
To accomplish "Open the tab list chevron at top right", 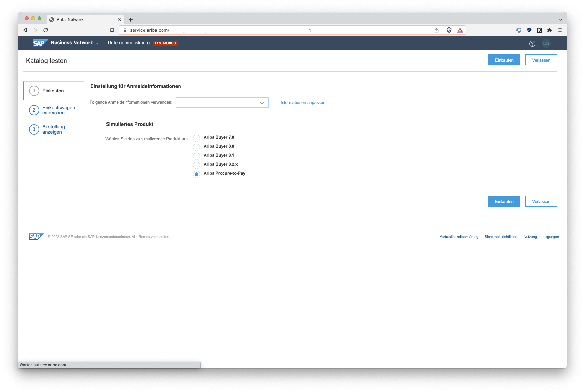I will tap(561, 20).
